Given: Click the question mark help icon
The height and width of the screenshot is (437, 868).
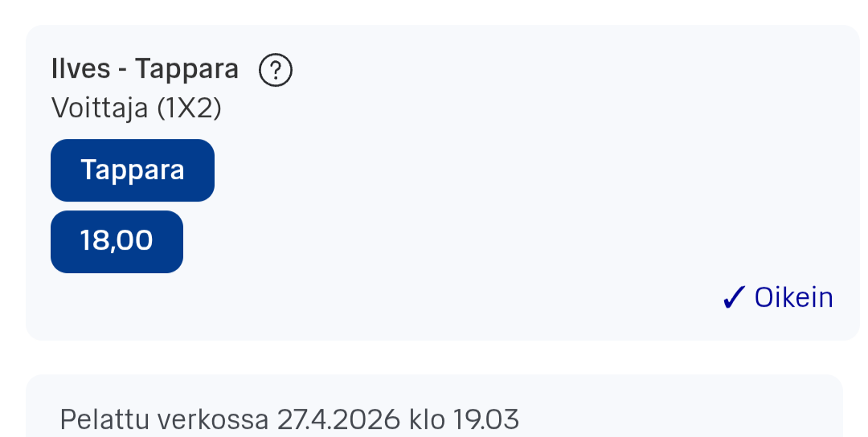Looking at the screenshot, I should click(276, 71).
